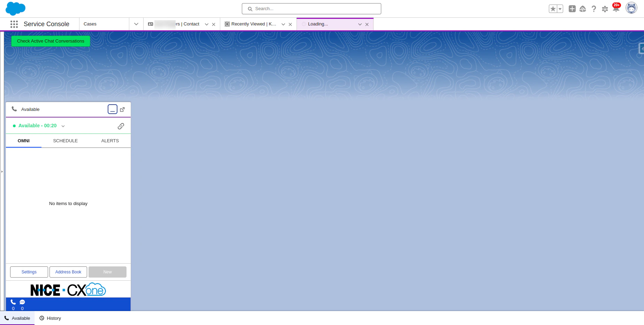Pop out the softphone panel
The height and width of the screenshot is (325, 644).
[x=122, y=109]
